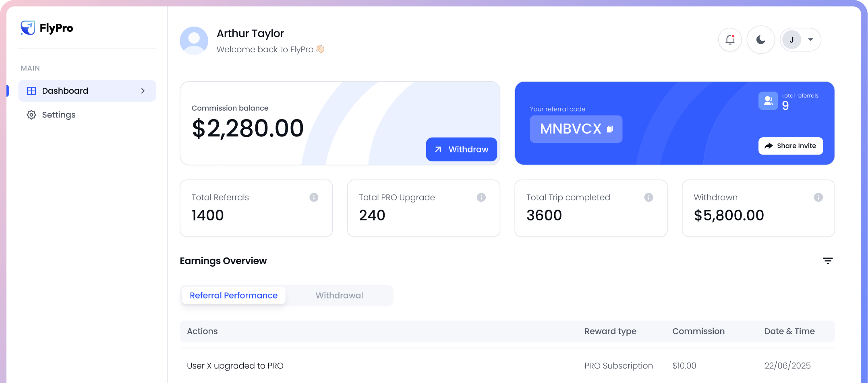Viewport: 868px width, 383px height.
Task: Click the Withdraw button
Action: pos(461,149)
